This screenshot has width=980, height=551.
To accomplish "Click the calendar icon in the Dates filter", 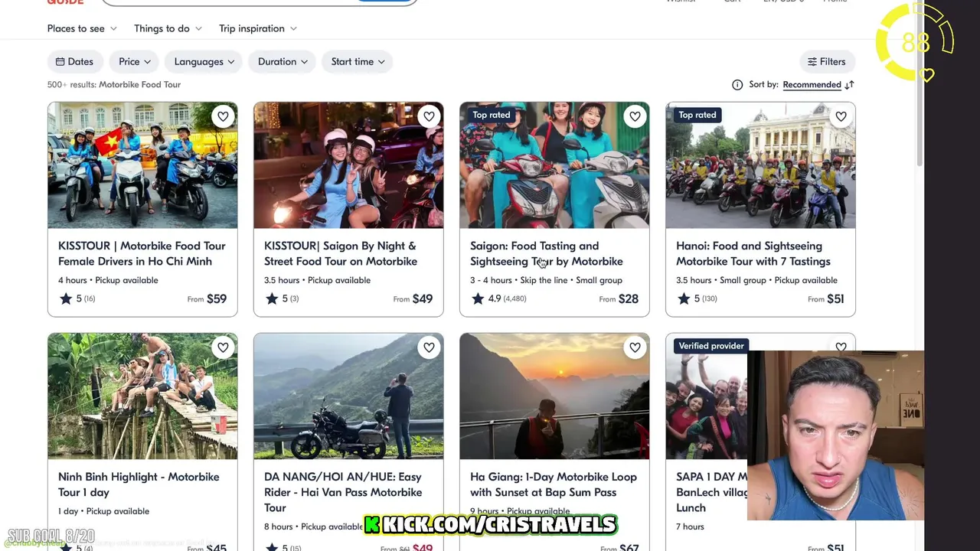I will [60, 62].
